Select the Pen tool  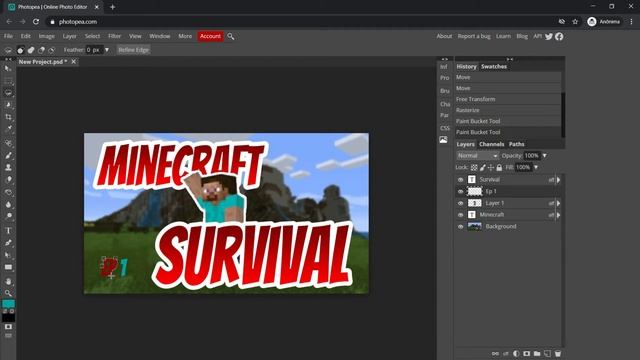pos(8,243)
